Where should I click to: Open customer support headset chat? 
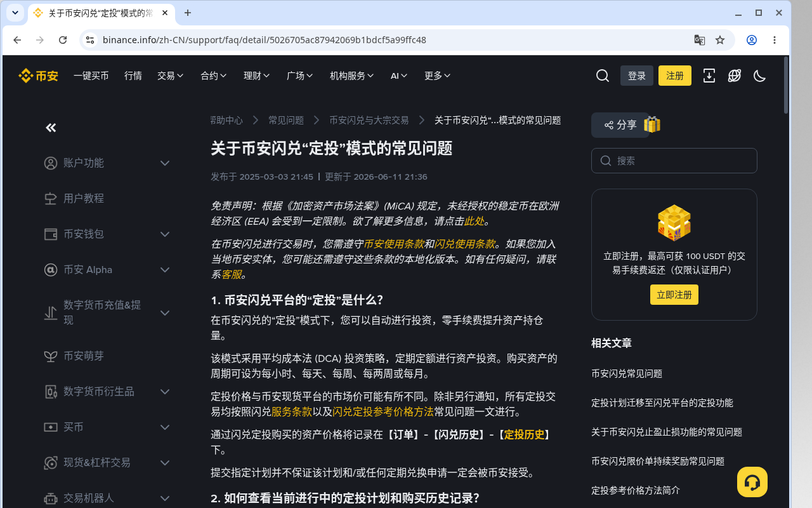point(752,482)
